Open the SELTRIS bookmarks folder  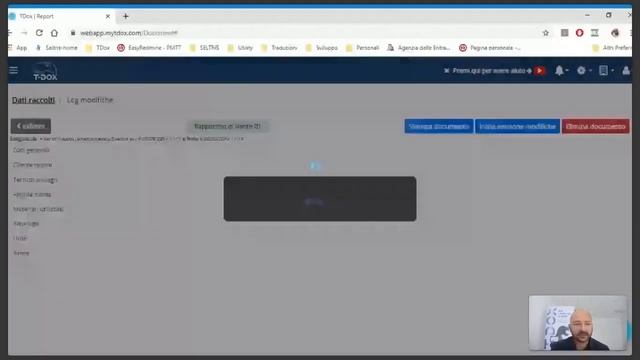click(205, 48)
